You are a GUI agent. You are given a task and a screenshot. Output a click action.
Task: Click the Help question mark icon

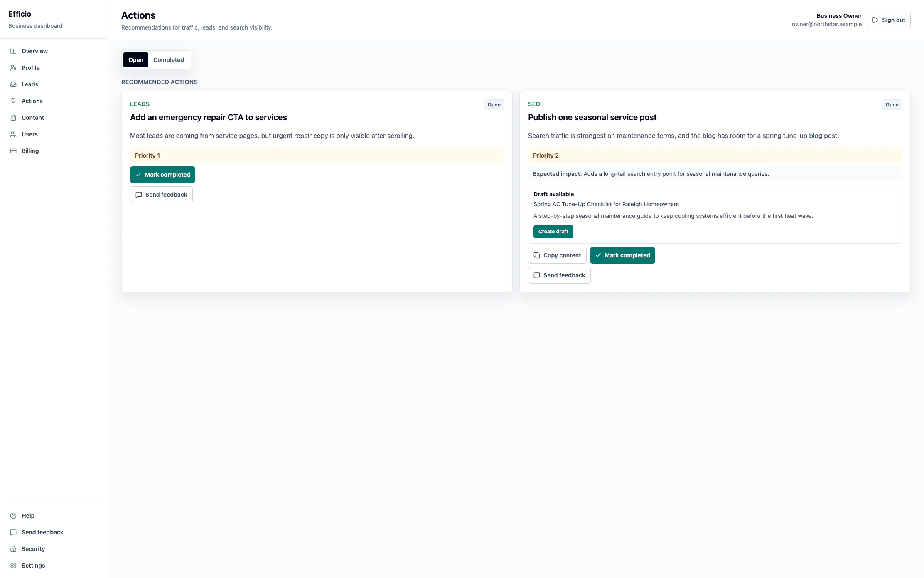point(13,516)
